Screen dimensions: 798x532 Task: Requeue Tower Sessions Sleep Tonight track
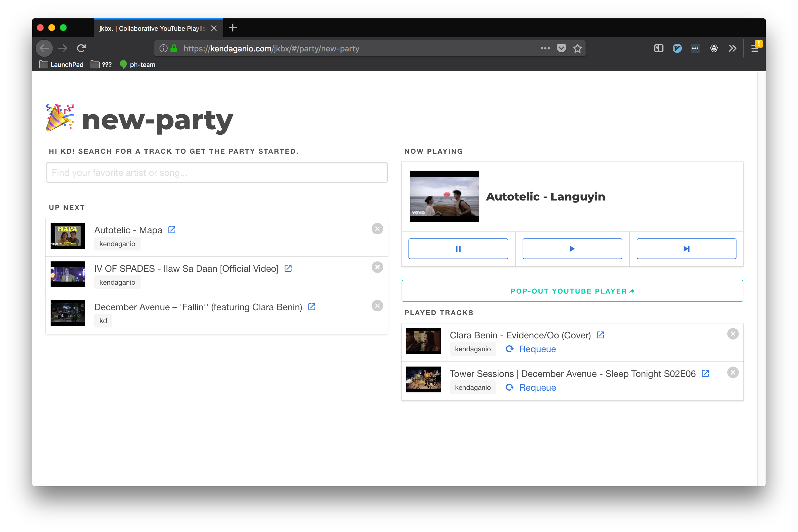click(x=531, y=388)
